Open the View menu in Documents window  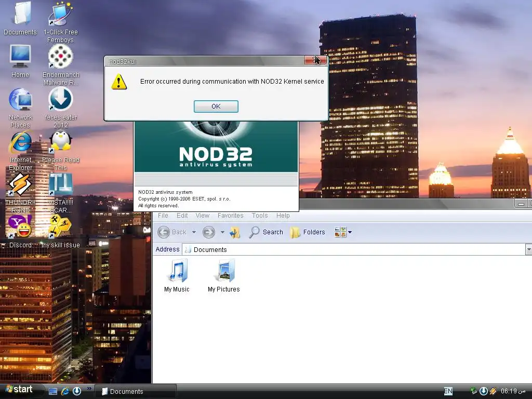[203, 216]
